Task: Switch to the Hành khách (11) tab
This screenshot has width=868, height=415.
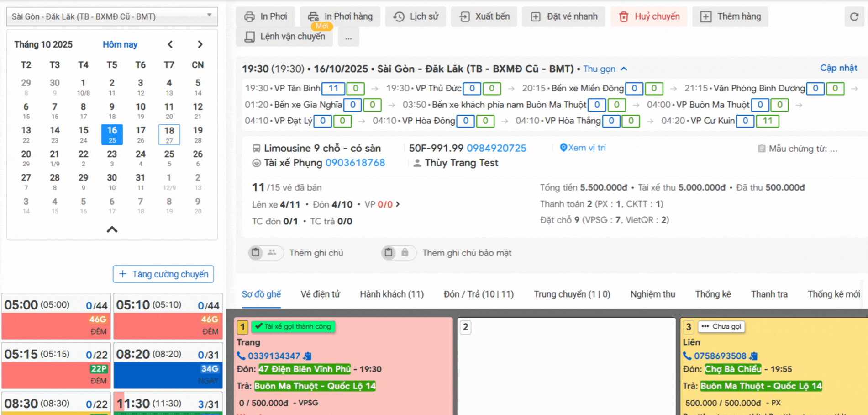Action: pyautogui.click(x=391, y=294)
